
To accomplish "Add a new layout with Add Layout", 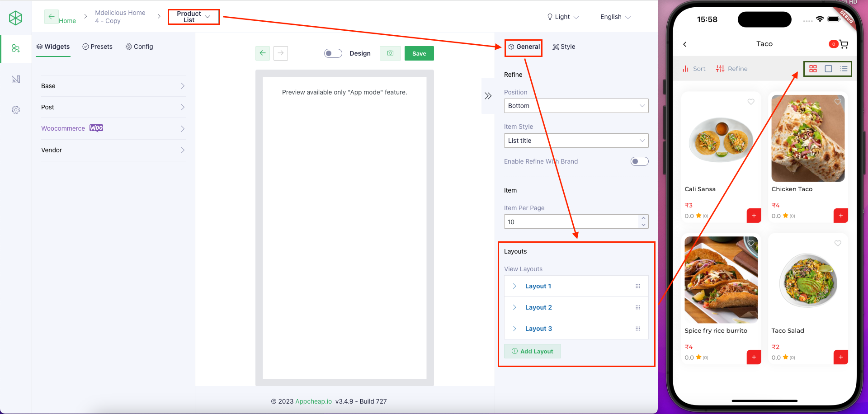I will tap(532, 351).
